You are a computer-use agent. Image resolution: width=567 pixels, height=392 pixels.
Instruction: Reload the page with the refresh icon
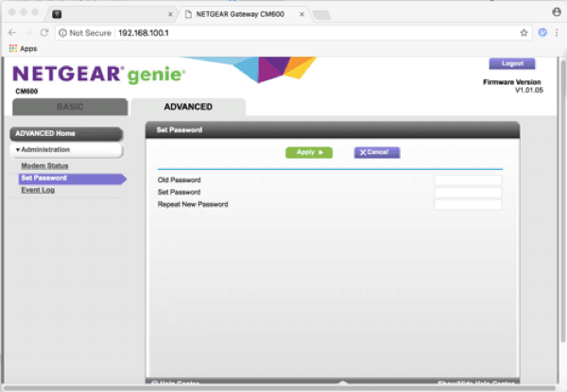tap(44, 33)
